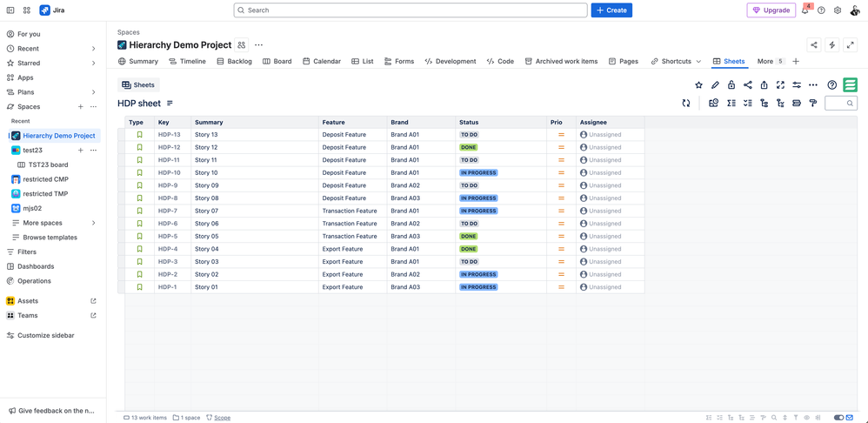This screenshot has width=868, height=423.
Task: Click the top Jira search field
Action: (x=411, y=10)
